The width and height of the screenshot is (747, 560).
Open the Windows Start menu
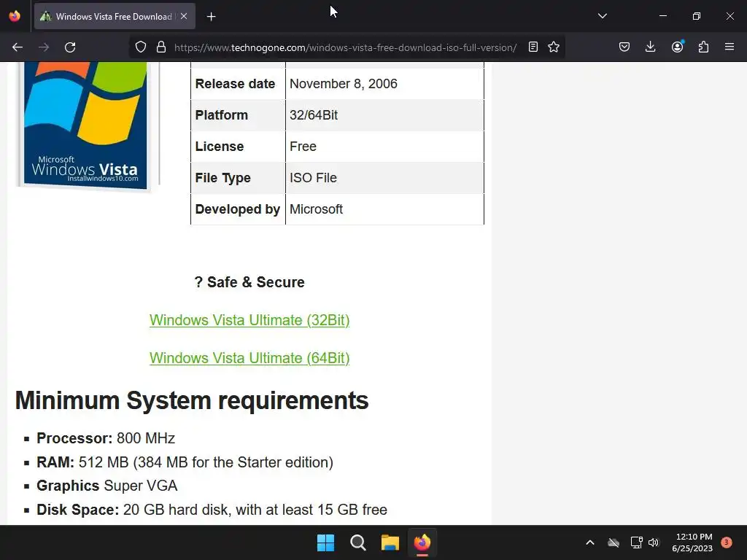[x=326, y=542]
